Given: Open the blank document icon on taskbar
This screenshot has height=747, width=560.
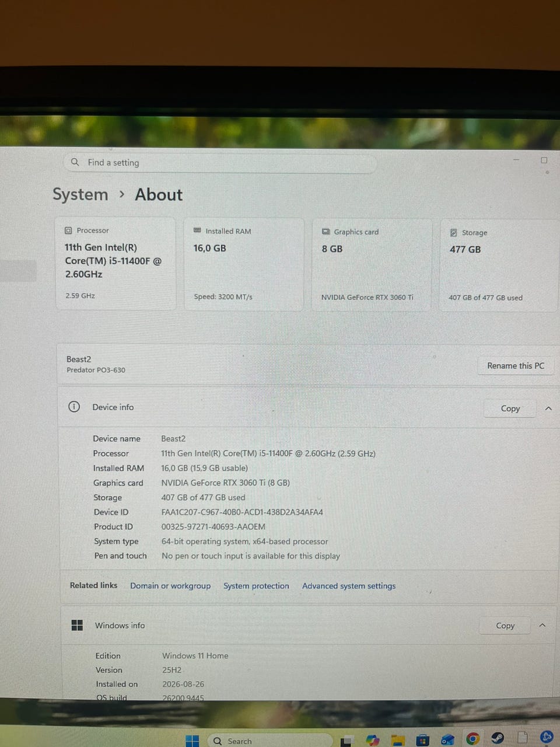Looking at the screenshot, I should click(523, 738).
